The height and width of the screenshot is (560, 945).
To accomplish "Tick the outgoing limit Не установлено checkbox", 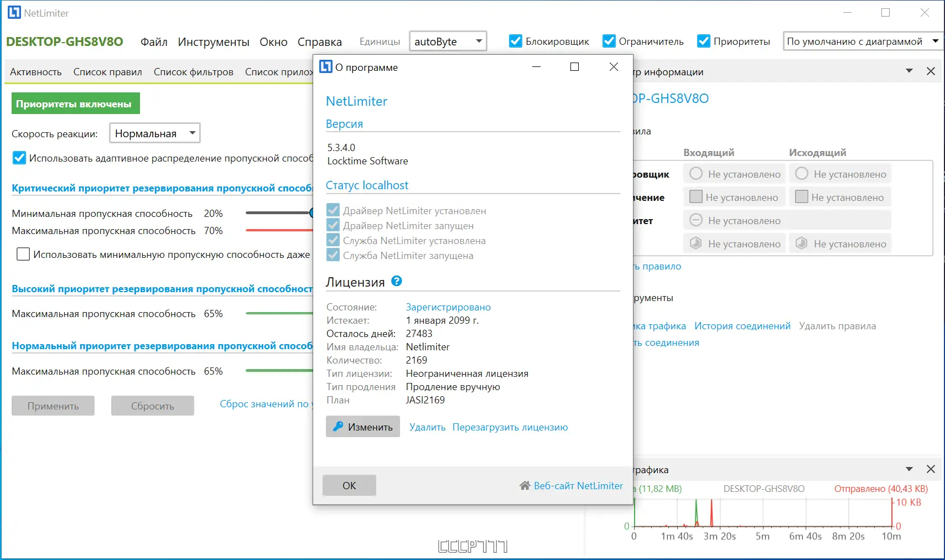I will coord(840,197).
